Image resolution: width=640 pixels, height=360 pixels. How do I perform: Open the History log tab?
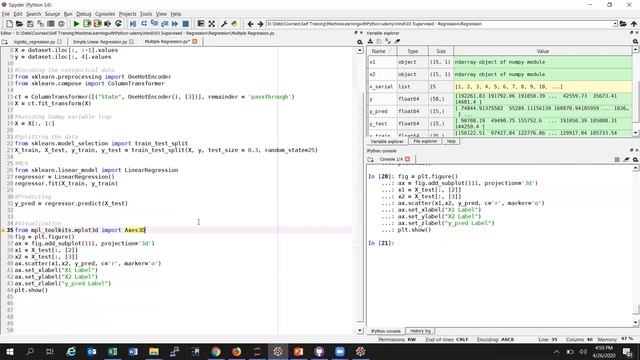click(x=420, y=331)
